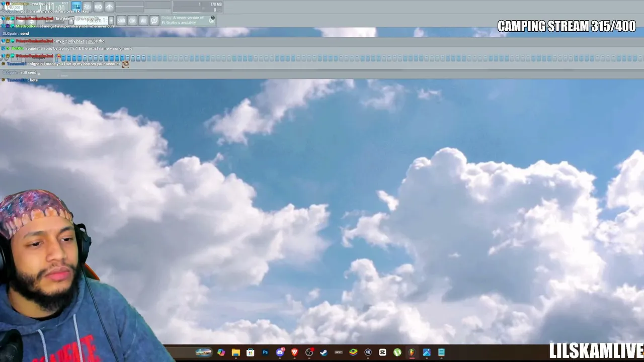Image resolution: width=644 pixels, height=362 pixels.
Task: Click the 140.000 tempo display
Action: [x=13, y=7]
